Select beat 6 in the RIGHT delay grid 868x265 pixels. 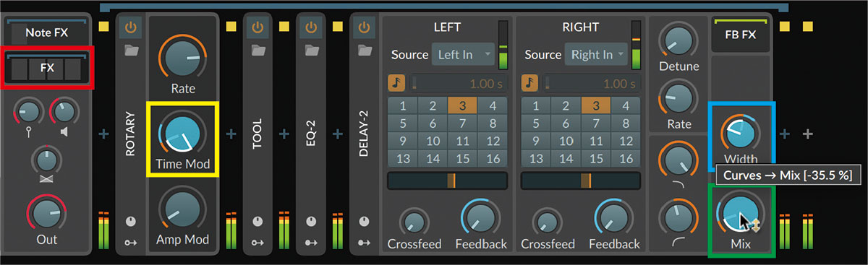pos(565,123)
